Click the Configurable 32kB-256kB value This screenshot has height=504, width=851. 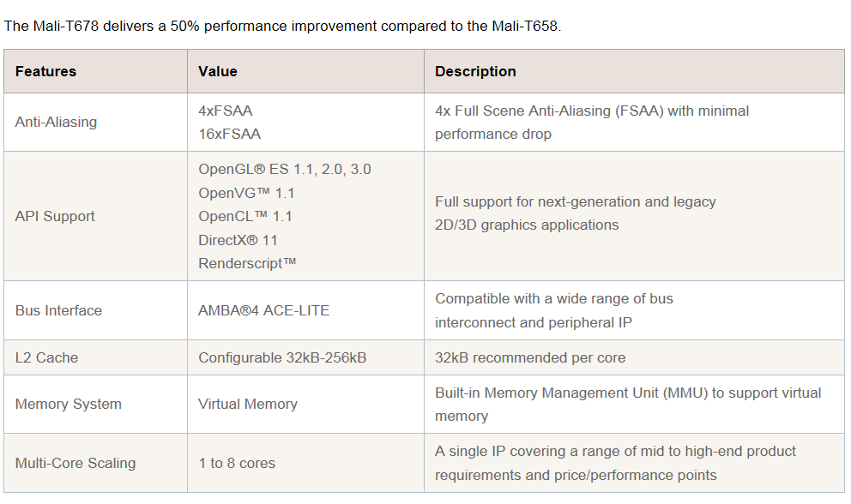coord(282,357)
